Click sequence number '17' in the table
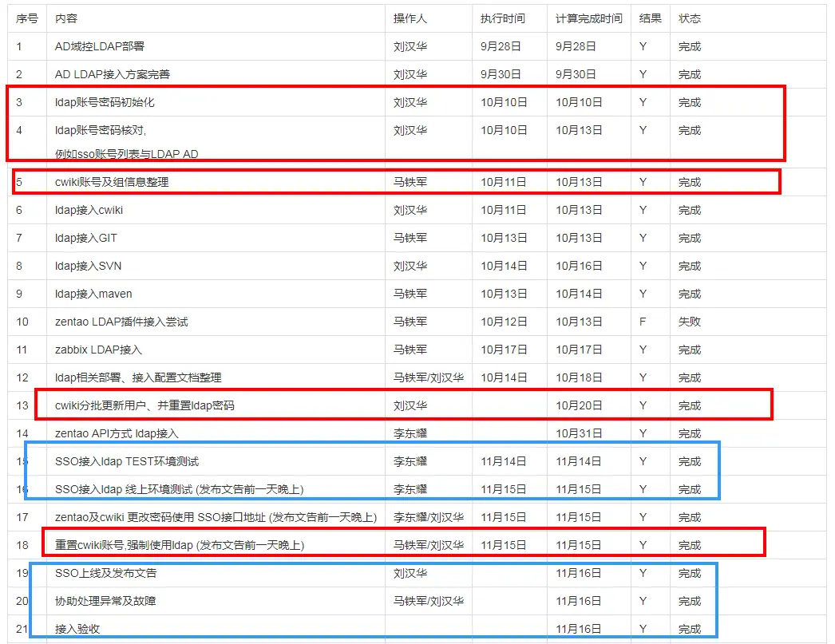The width and height of the screenshot is (835, 644). [x=22, y=517]
